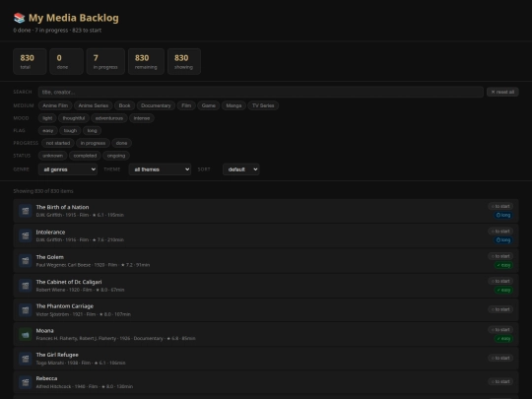Open the Intolerance title
This screenshot has height=399, width=532.
(x=50, y=233)
